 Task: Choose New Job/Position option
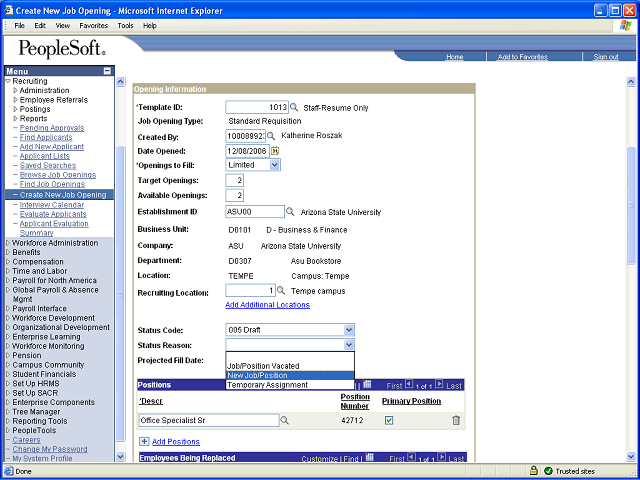[x=290, y=376]
